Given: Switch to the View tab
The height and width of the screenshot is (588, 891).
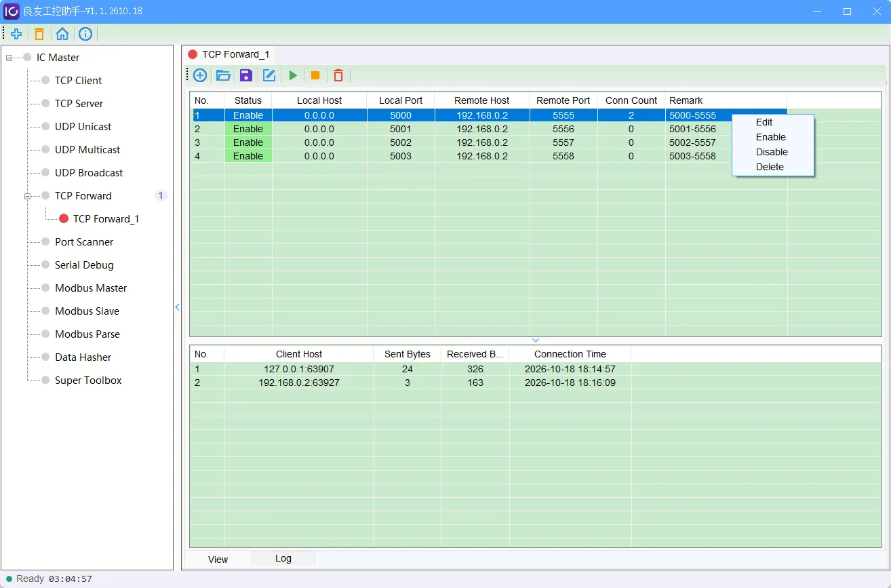Looking at the screenshot, I should 218,559.
